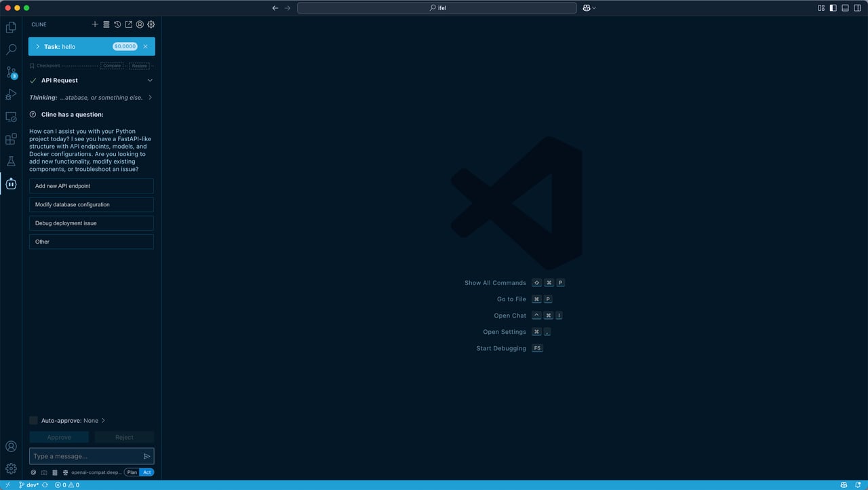Open the Search view in activity bar

11,50
